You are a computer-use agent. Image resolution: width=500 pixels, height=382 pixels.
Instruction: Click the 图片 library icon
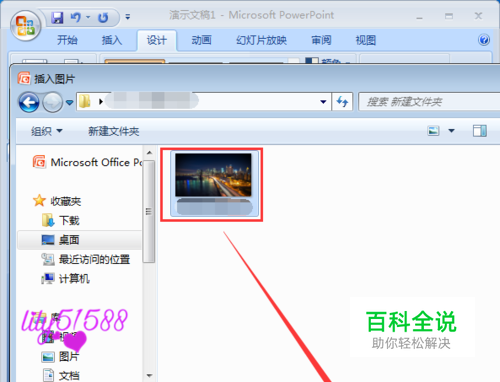pyautogui.click(x=48, y=357)
